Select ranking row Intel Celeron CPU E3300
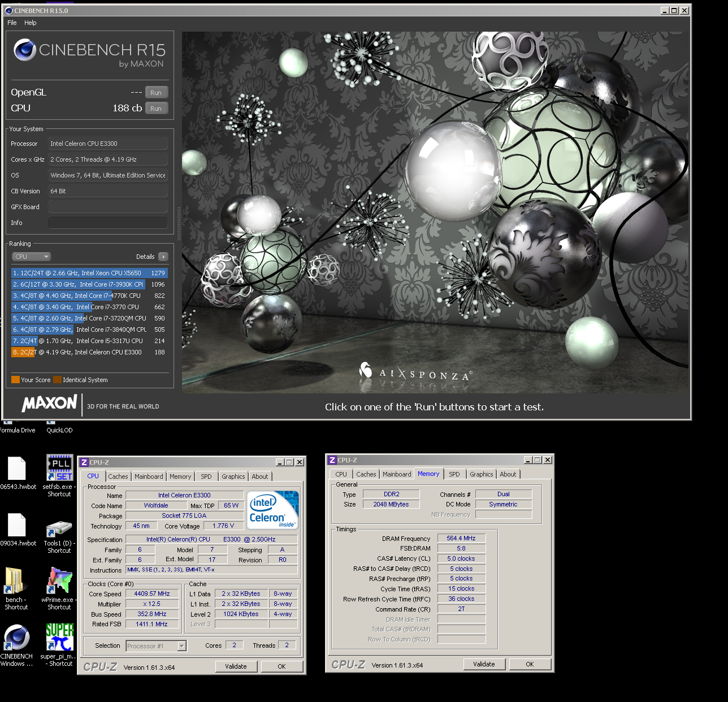The image size is (728, 702). pos(89,352)
